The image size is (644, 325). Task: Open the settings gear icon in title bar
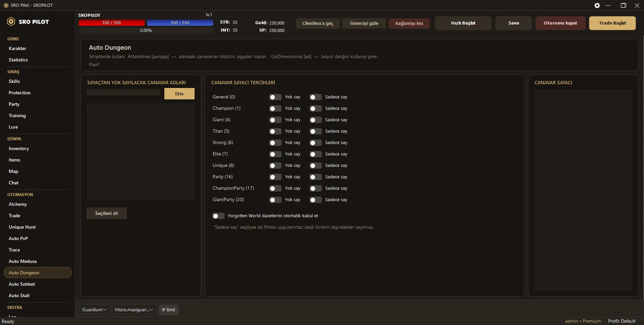pos(597,5)
